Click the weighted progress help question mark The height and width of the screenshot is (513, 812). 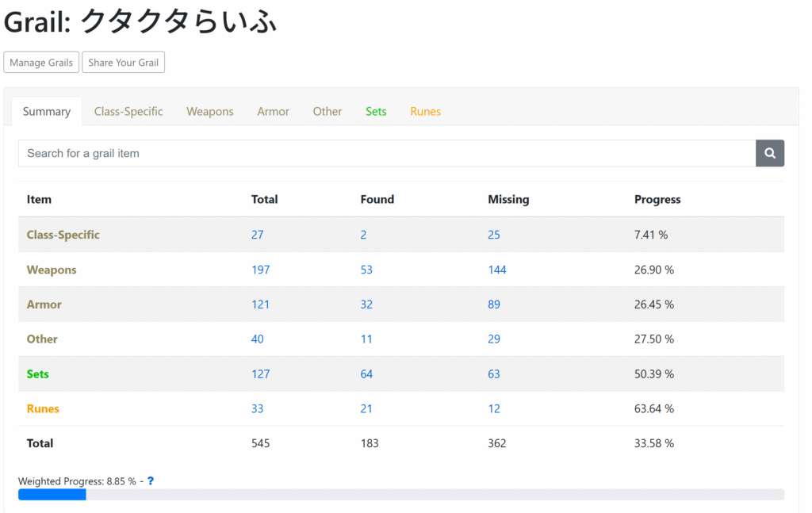tap(151, 481)
